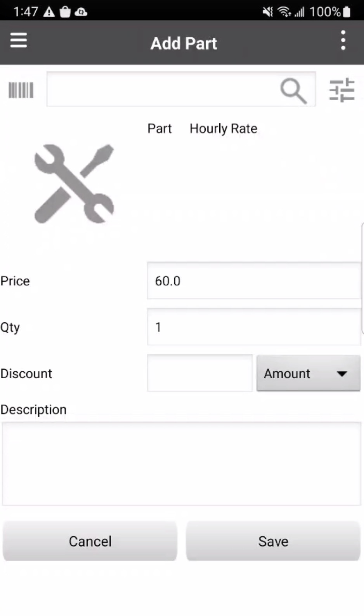Tap the shopping bag notification icon
364x616 pixels.
(65, 12)
